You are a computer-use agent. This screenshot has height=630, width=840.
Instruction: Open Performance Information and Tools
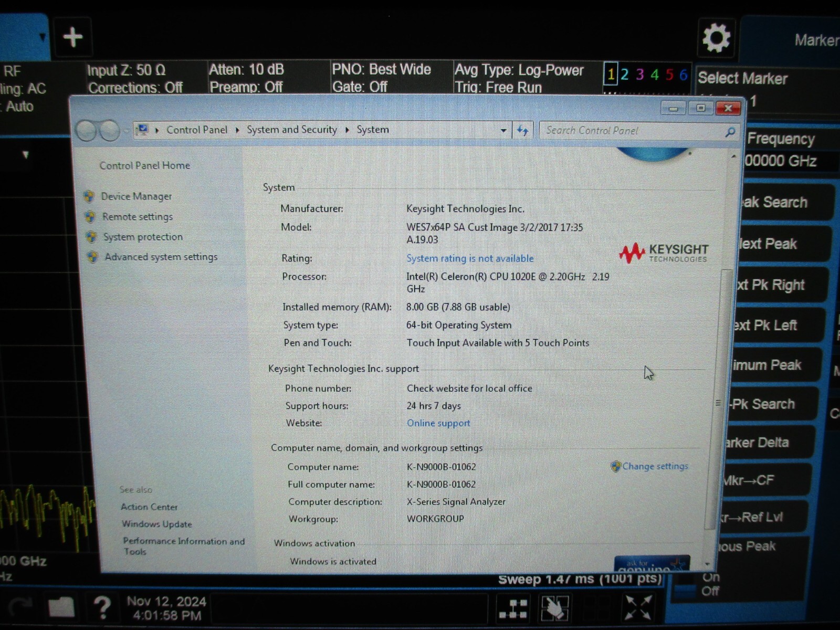pyautogui.click(x=184, y=546)
